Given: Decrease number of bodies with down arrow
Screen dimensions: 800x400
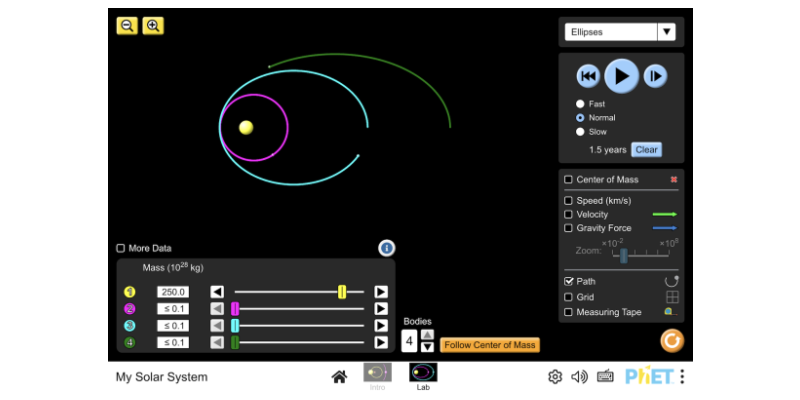Looking at the screenshot, I should click(x=427, y=348).
